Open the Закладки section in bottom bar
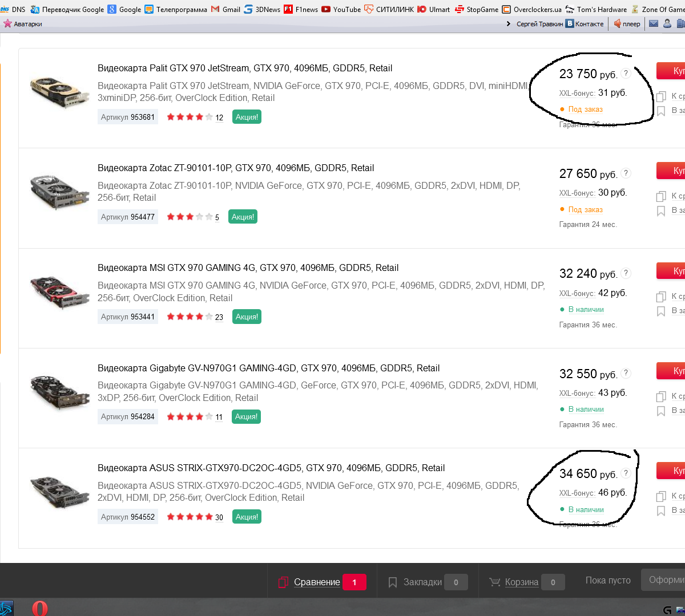Viewport: 685px width, 616px height. (x=422, y=582)
